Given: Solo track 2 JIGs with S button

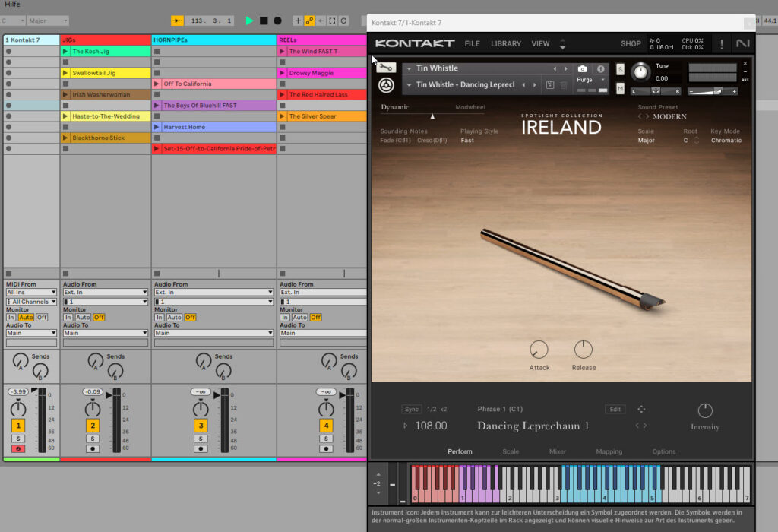Looking at the screenshot, I should [92, 439].
